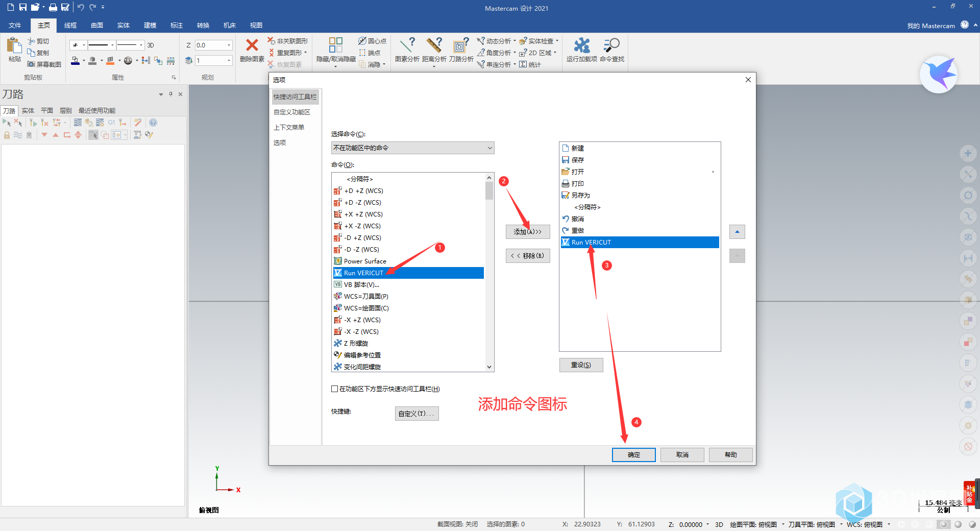Expand the line style dropdown in attributes
Screen dimensions: 980x531
(112, 45)
